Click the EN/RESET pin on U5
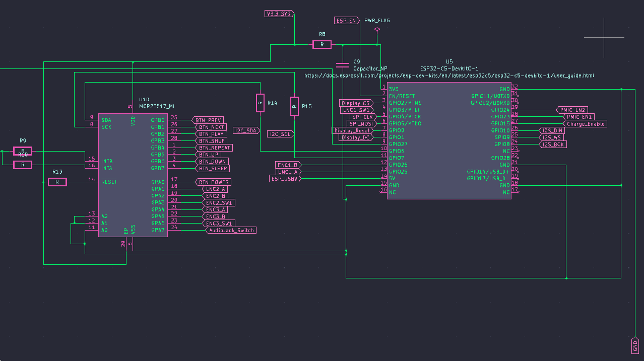This screenshot has height=361, width=644. (x=402, y=96)
